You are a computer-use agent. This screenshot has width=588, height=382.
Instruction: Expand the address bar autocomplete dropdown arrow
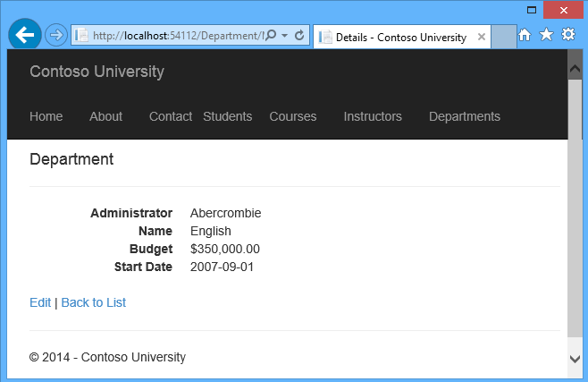point(284,36)
